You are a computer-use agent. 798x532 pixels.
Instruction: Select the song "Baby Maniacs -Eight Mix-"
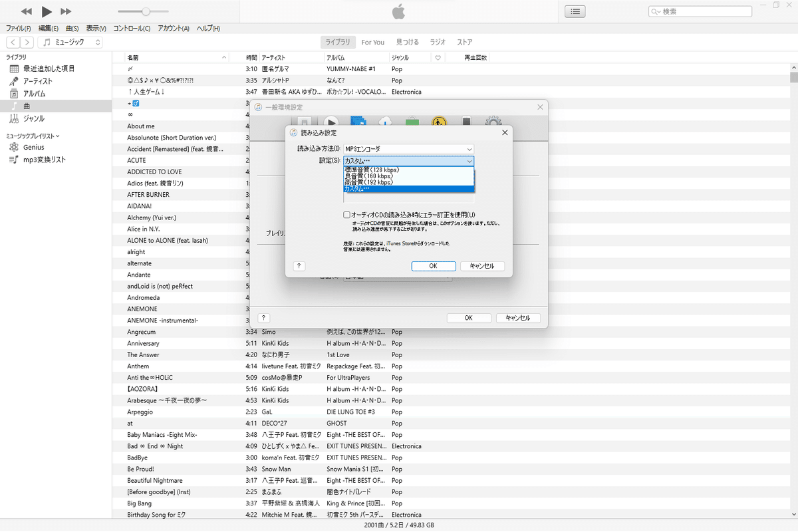coord(162,435)
